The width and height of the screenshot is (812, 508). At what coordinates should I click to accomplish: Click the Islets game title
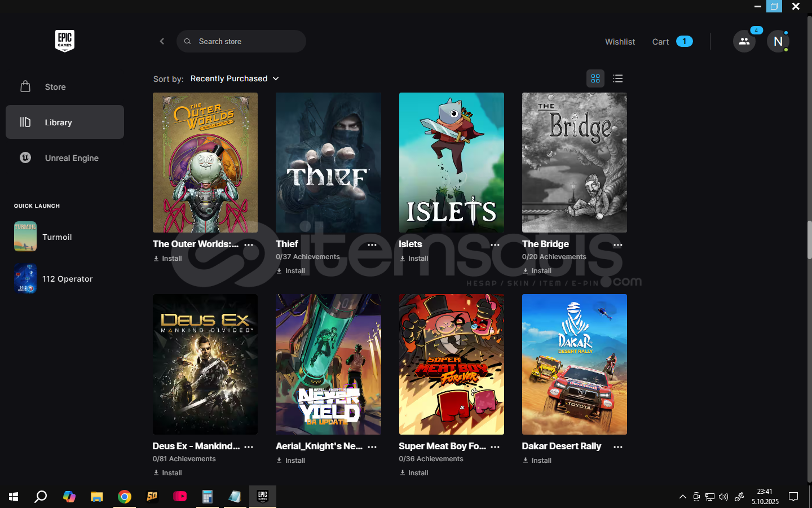(411, 244)
